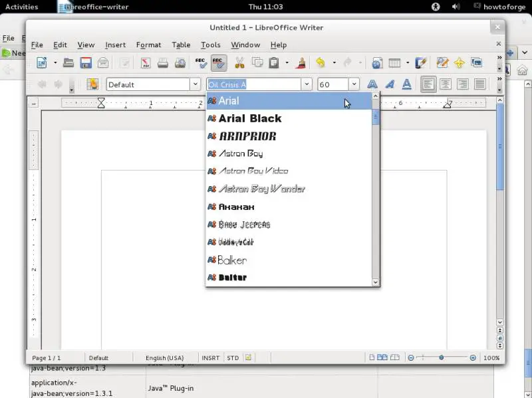Toggle Underline formatting button

click(406, 84)
